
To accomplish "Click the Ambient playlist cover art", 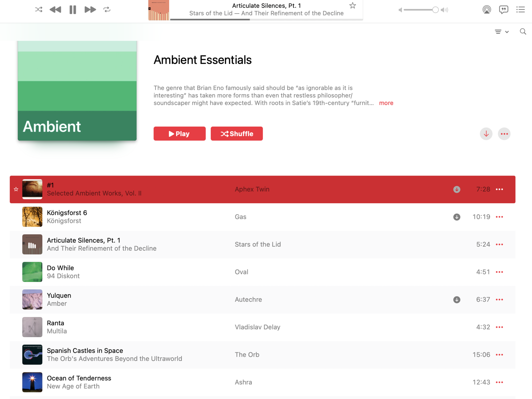I will point(77,91).
